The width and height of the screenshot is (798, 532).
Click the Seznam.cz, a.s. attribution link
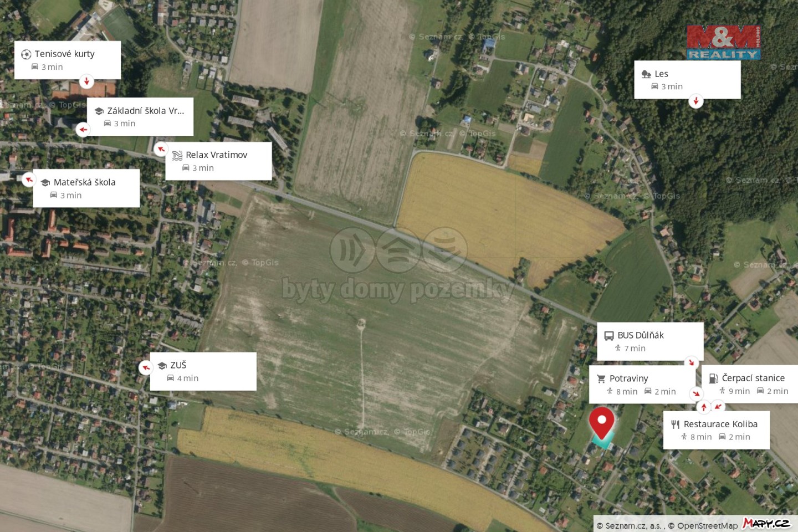633,526
